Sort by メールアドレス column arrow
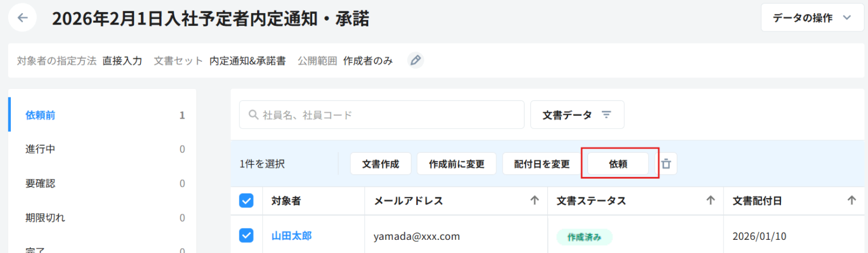The width and height of the screenshot is (868, 253). tap(535, 200)
